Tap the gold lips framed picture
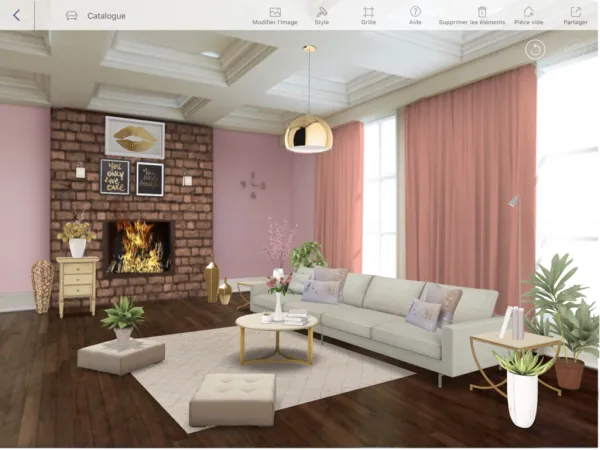The image size is (600, 450). [134, 137]
